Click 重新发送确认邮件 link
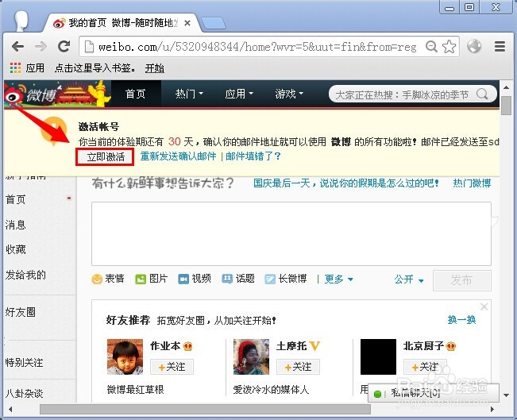Image resolution: width=517 pixels, height=420 pixels. pyautogui.click(x=179, y=156)
